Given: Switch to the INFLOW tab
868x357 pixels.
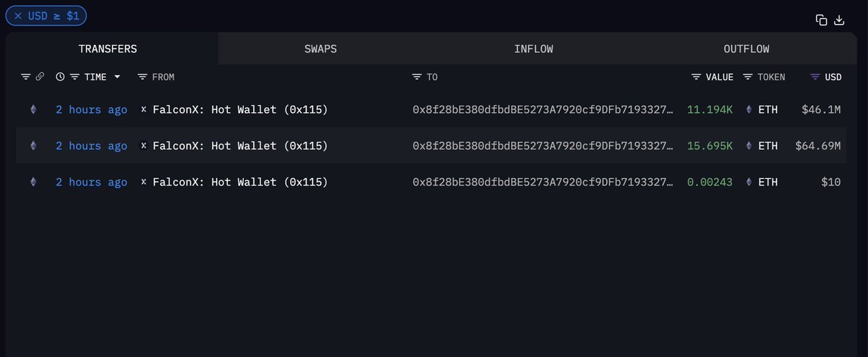Looking at the screenshot, I should point(534,49).
